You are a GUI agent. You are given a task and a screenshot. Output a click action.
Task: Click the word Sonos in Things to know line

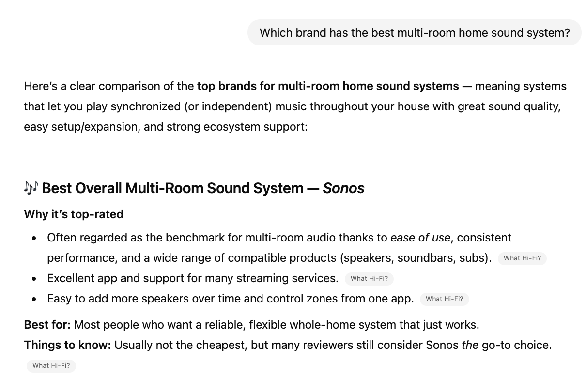[x=442, y=345]
